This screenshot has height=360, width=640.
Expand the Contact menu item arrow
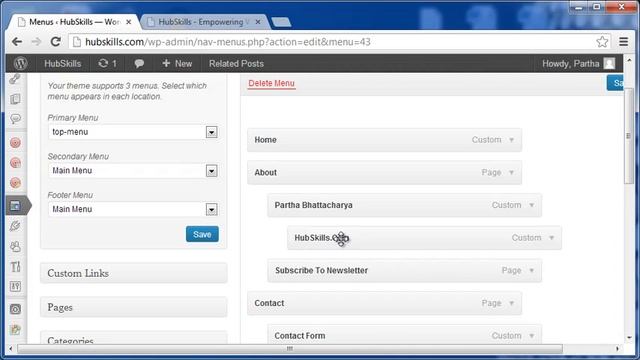[511, 303]
